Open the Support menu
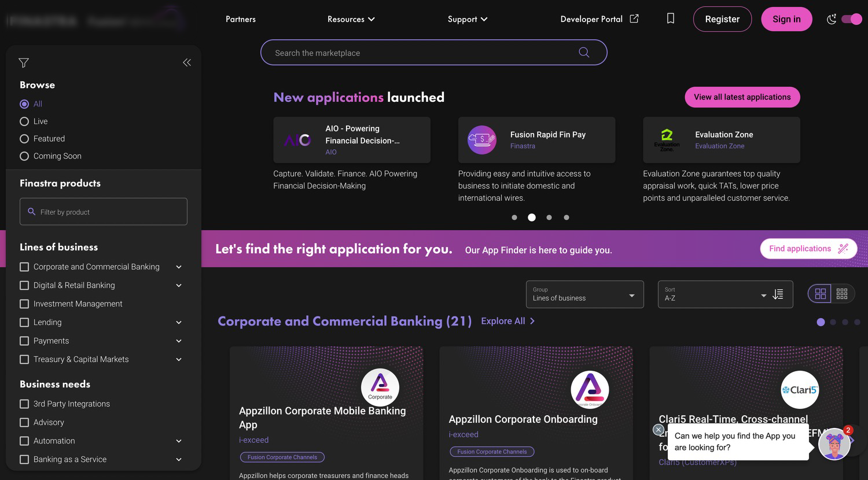Viewport: 868px width, 480px height. [x=467, y=19]
